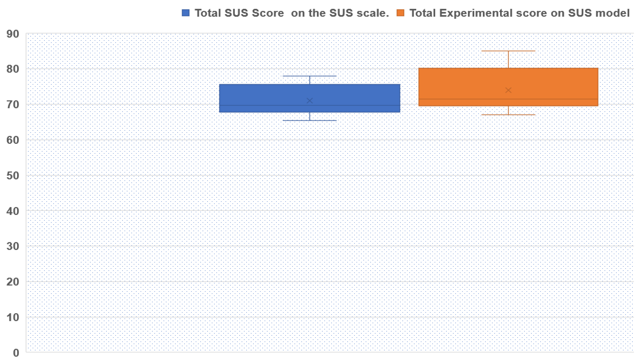Select the 'Total SUS Score on the SUS scale.' legend label

pos(292,13)
